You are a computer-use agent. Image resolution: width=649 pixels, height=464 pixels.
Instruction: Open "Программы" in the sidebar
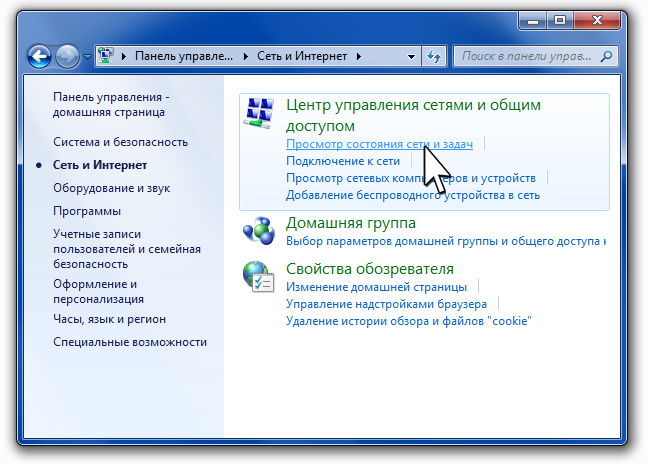[x=87, y=211]
